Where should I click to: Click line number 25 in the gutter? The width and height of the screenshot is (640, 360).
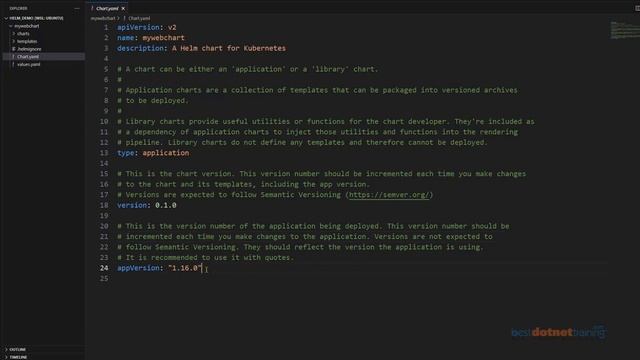104,278
